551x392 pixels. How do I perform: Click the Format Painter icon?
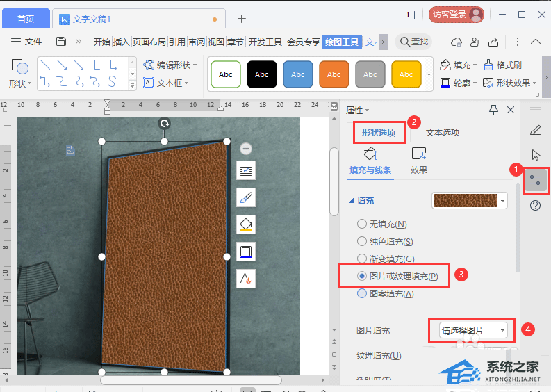tap(502, 65)
